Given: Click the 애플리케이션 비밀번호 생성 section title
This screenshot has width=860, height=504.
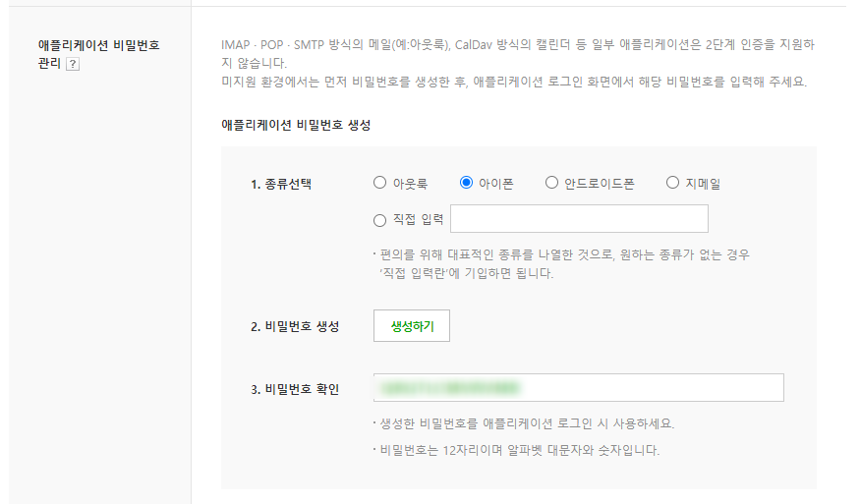Looking at the screenshot, I should point(296,125).
